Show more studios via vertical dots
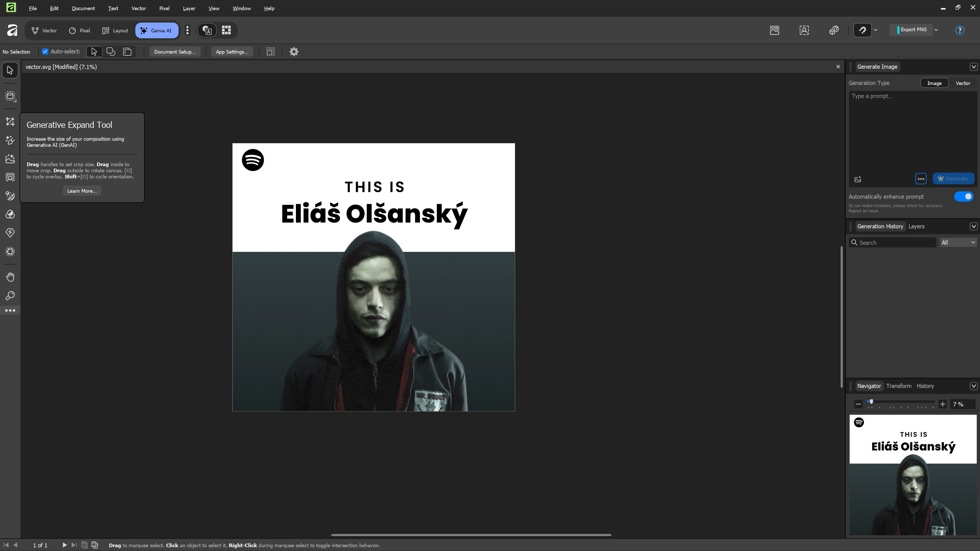The height and width of the screenshot is (551, 980). click(187, 30)
